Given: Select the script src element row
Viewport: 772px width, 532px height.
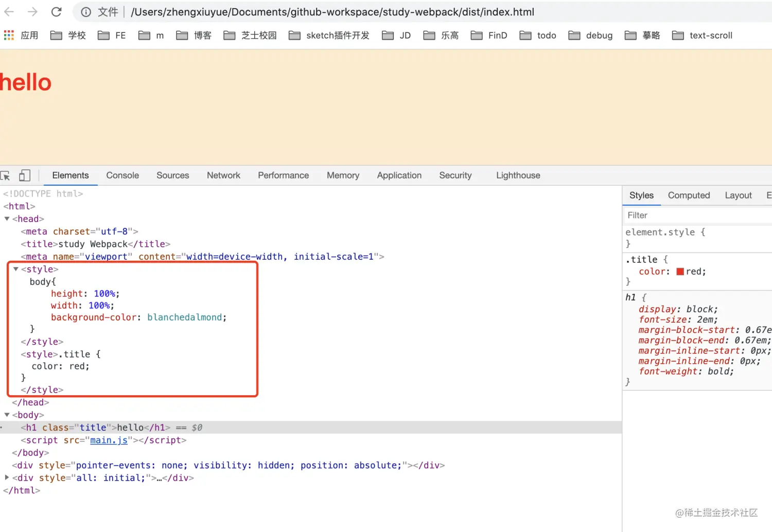Looking at the screenshot, I should pyautogui.click(x=311, y=440).
